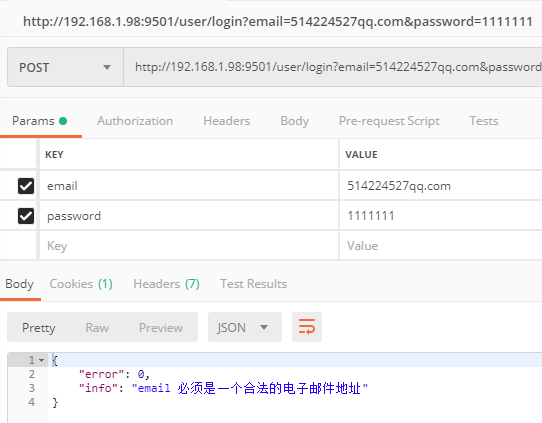Click the request URL input field

tap(333, 67)
